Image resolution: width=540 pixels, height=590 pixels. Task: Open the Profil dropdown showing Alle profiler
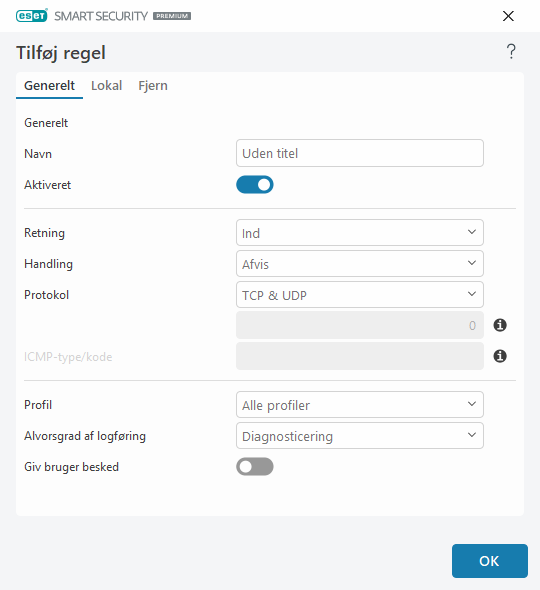(360, 404)
